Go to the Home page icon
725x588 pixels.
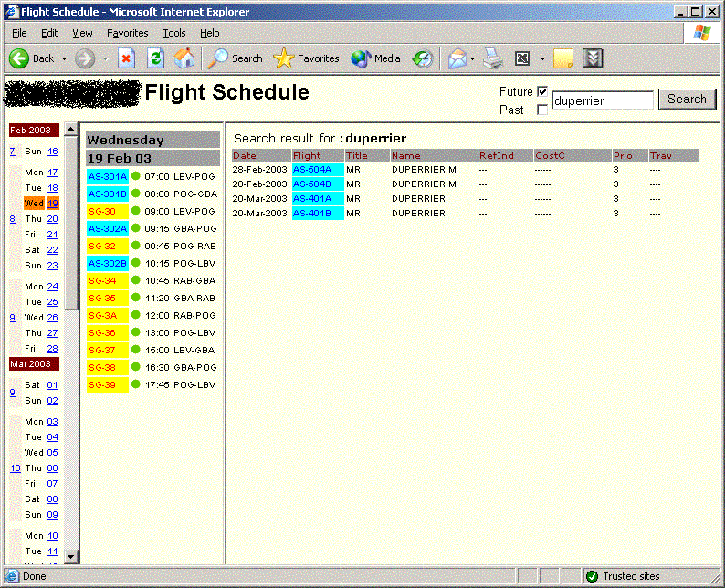[184, 58]
